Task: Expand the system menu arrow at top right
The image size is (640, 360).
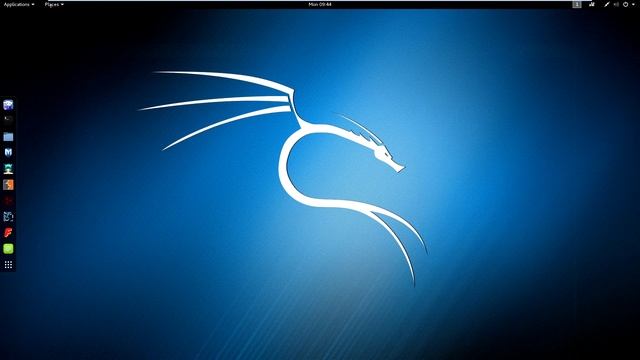Action: tap(633, 4)
